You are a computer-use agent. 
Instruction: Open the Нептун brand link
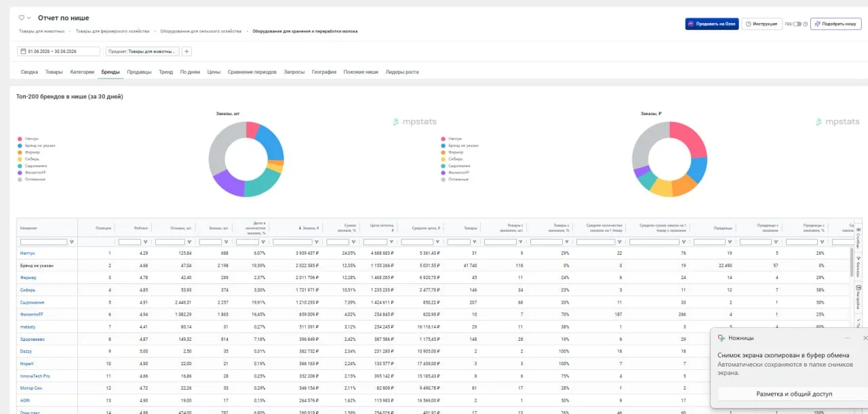tap(27, 253)
